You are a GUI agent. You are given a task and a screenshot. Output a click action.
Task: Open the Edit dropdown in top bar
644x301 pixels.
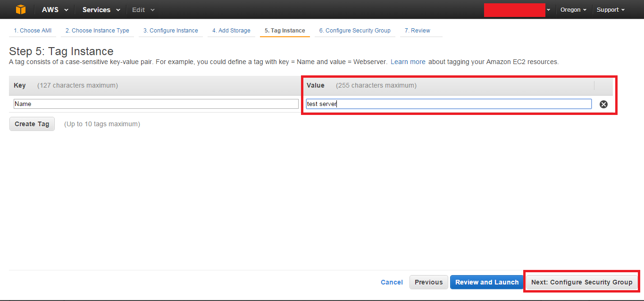(143, 9)
